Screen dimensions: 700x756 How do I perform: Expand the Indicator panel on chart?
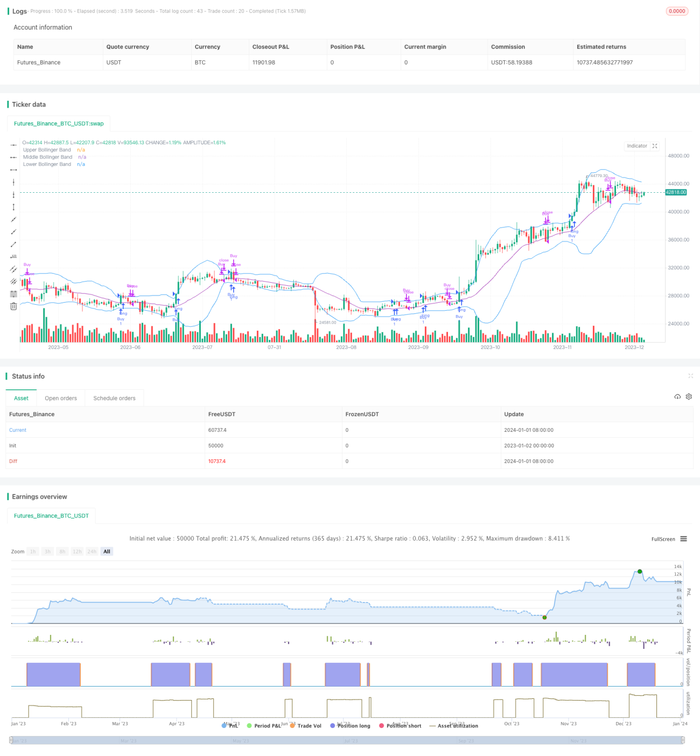[x=655, y=146]
